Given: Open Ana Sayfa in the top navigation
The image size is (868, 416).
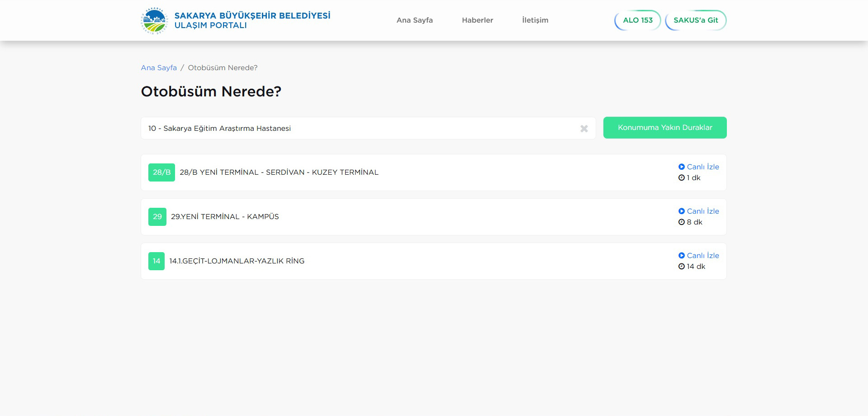Looking at the screenshot, I should (414, 20).
